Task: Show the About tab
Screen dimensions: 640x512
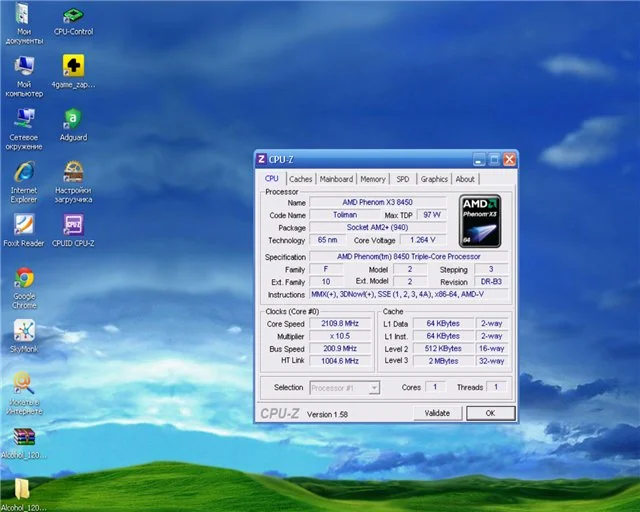Action: pos(465,179)
